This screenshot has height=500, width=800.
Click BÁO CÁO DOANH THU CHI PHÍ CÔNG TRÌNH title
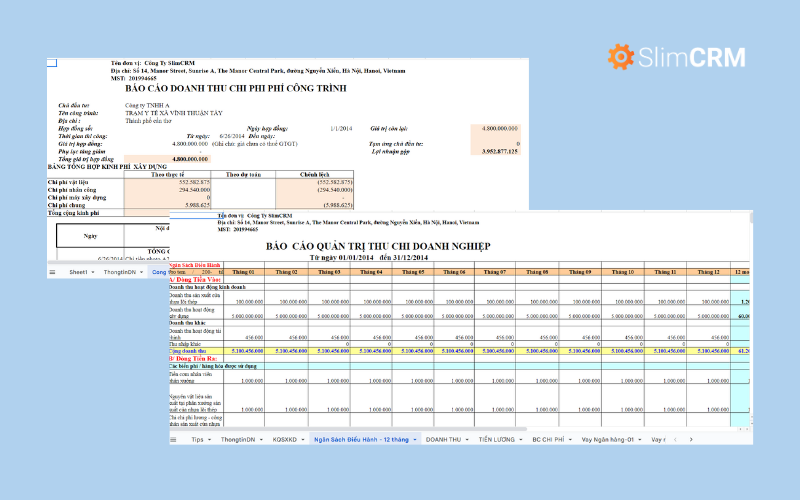click(x=236, y=88)
